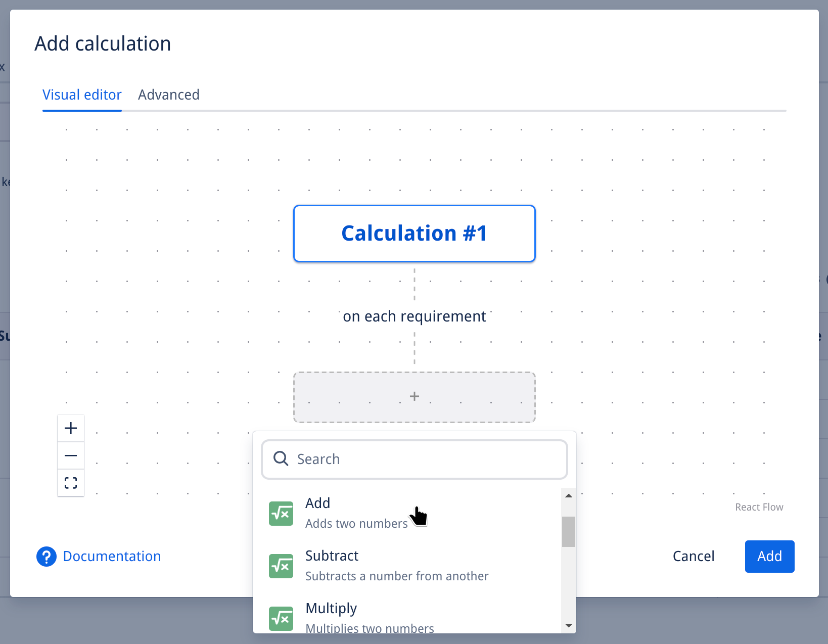Click the blue Add button
Screen dimensions: 828x644
(769, 556)
